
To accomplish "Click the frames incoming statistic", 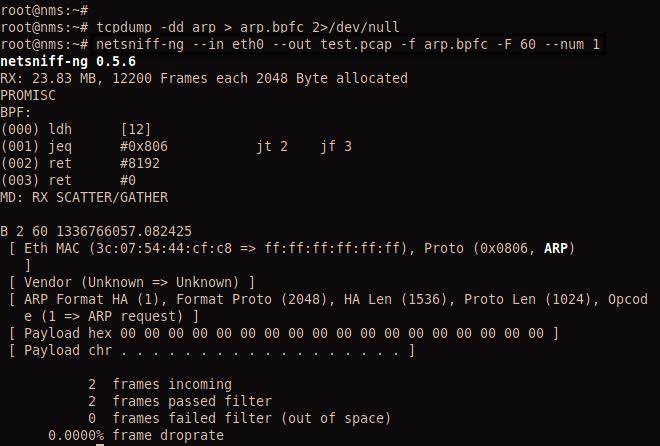I will (160, 384).
